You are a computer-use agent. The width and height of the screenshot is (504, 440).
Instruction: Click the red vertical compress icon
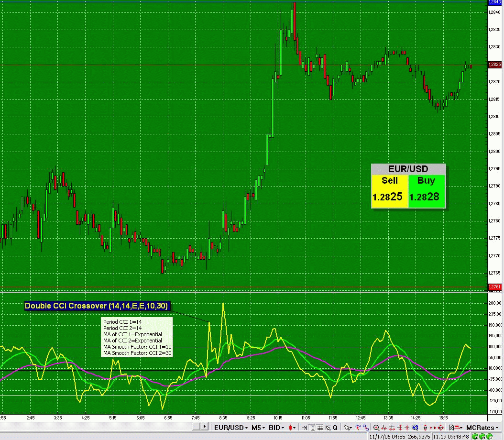(x=407, y=428)
